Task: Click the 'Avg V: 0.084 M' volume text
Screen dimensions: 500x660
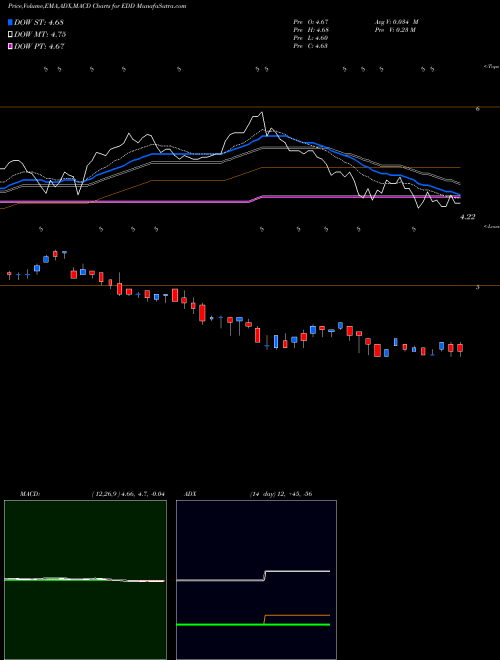Action: pos(396,22)
